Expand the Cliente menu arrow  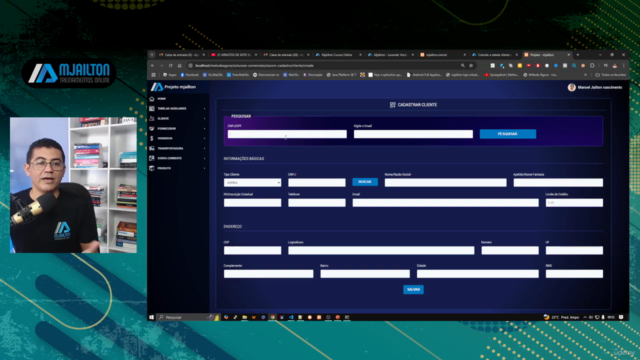click(x=204, y=118)
